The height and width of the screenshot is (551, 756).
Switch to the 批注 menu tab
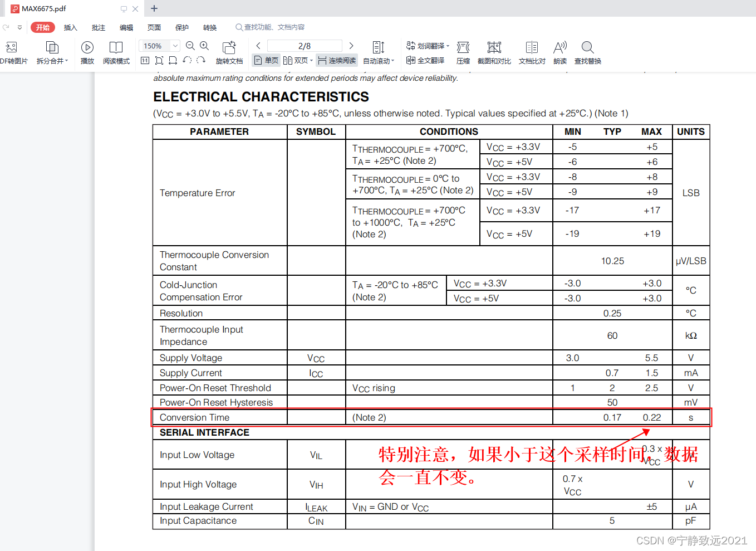pos(99,27)
